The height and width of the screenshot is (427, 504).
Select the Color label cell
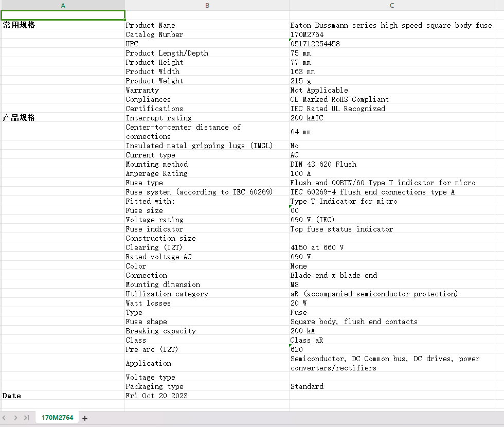pyautogui.click(x=207, y=266)
